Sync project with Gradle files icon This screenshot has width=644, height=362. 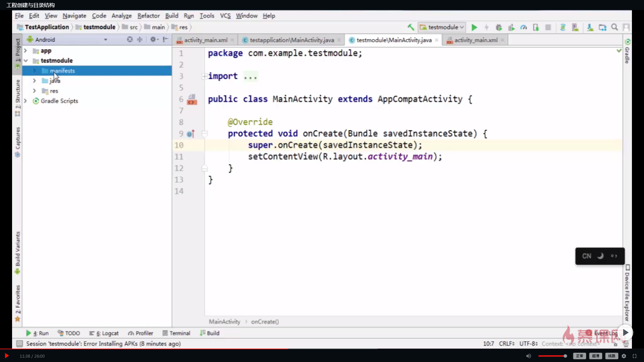(x=563, y=27)
